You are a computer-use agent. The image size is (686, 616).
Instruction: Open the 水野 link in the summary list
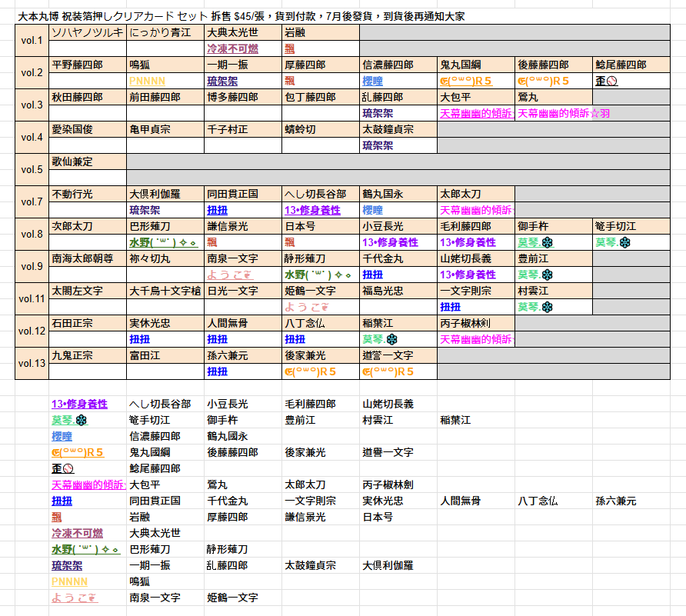(86, 550)
